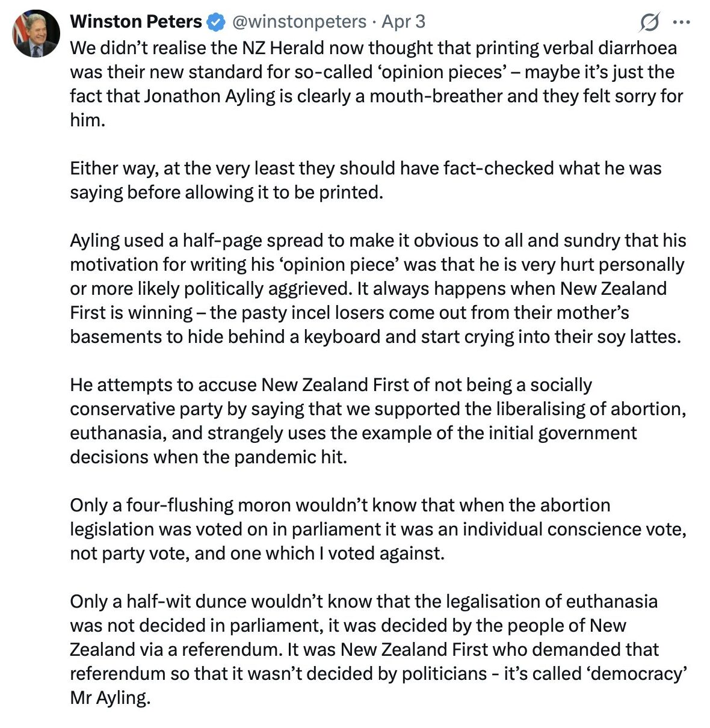
Task: Click the Apr 3 timestamp
Action: coord(404,22)
